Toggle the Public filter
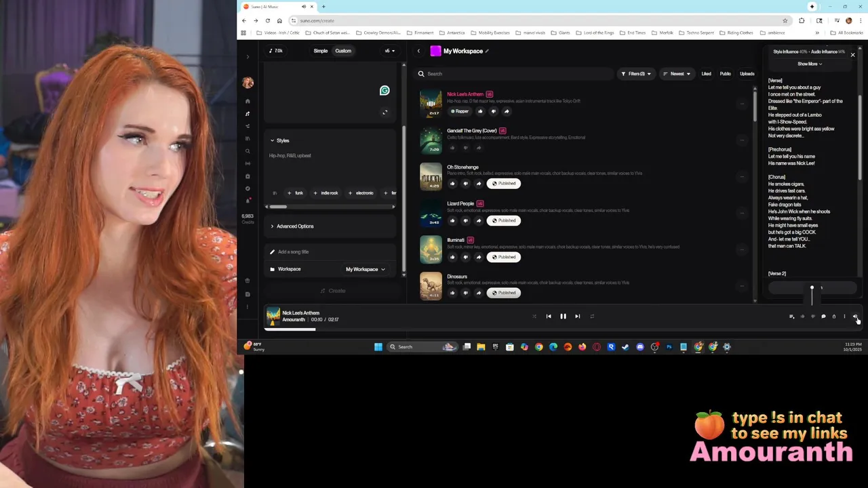868x488 pixels. click(x=725, y=74)
